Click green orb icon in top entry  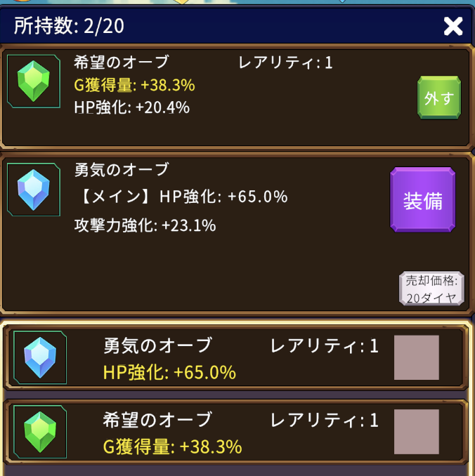[33, 81]
